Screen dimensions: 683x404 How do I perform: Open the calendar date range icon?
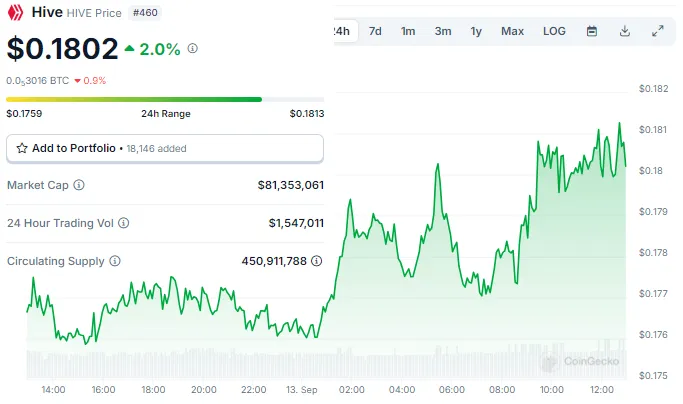coord(592,31)
